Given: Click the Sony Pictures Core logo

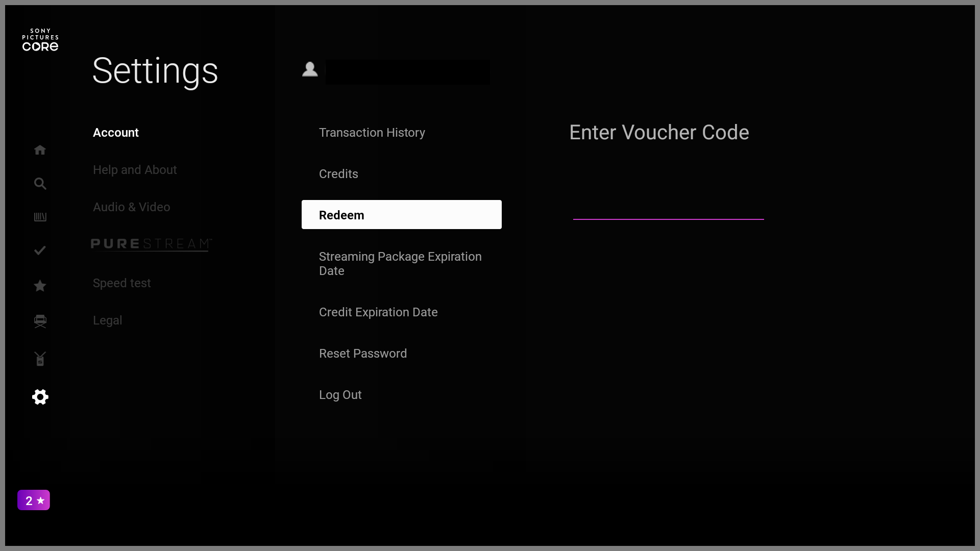Looking at the screenshot, I should (40, 40).
